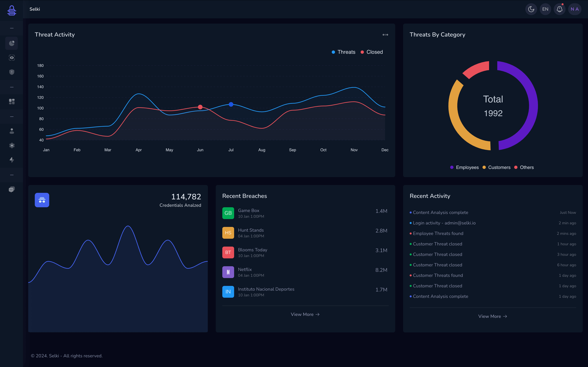Image resolution: width=588 pixels, height=367 pixels.
Task: Toggle dark mode using moon icon
Action: [x=531, y=9]
